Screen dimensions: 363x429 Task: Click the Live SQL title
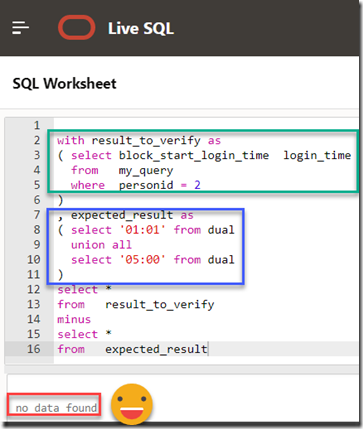point(141,28)
